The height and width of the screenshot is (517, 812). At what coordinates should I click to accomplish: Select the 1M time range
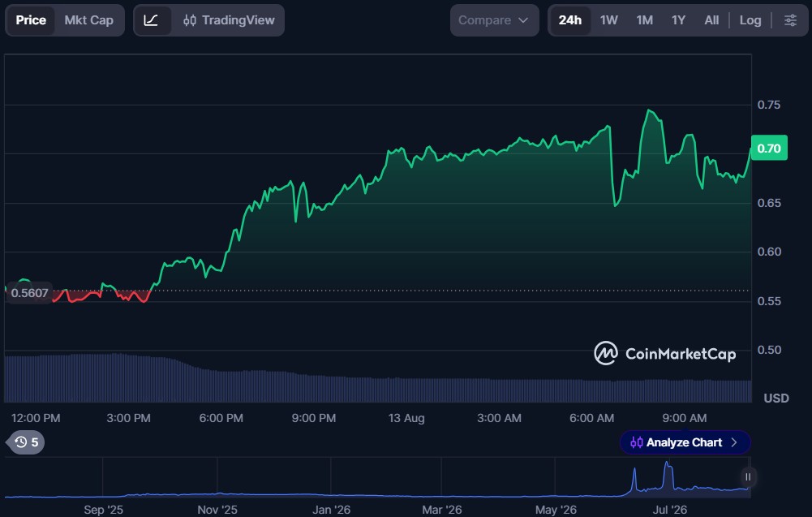click(x=644, y=20)
